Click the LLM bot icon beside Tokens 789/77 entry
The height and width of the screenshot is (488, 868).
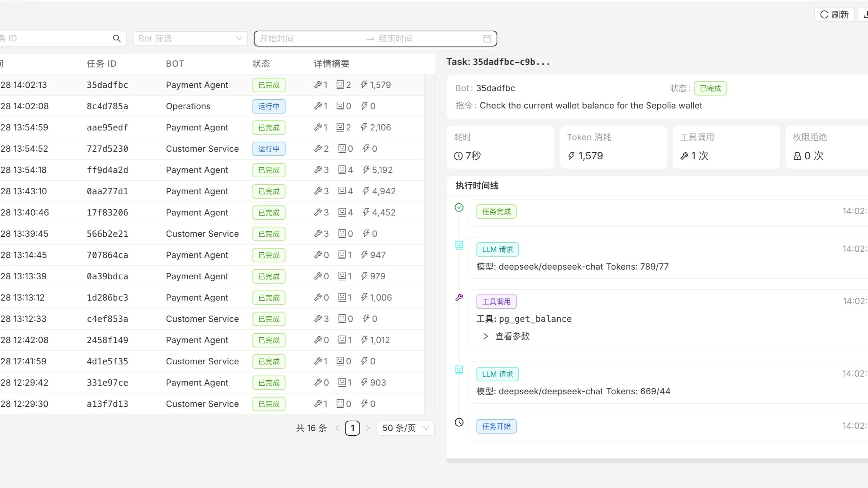click(459, 245)
